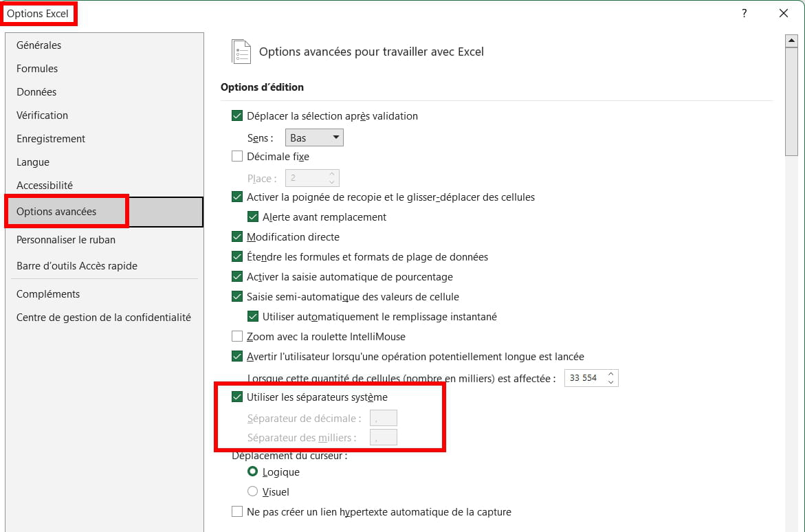Click the heading Options avancées pour travailler avec Excel
The height and width of the screenshot is (532, 805).
(371, 52)
